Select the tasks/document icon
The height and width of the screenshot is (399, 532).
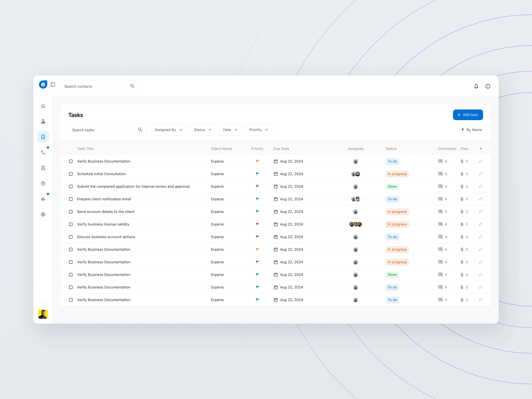click(x=43, y=137)
